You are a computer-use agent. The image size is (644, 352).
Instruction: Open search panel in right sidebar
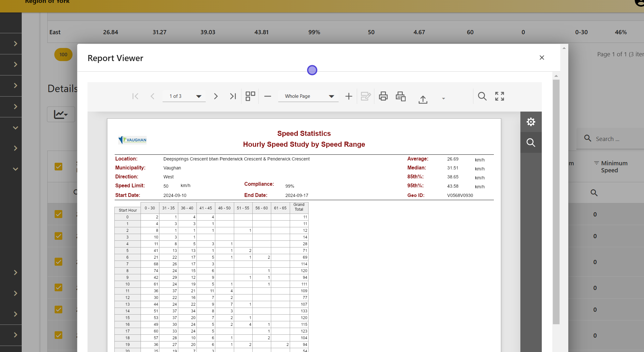(531, 143)
